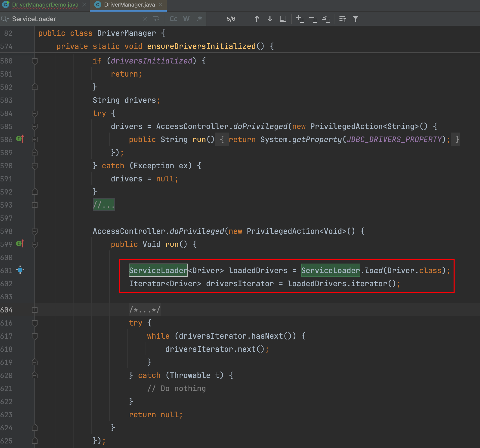The height and width of the screenshot is (448, 480).
Task: Click the folded /*...*/ comment placeholder
Action: point(145,310)
